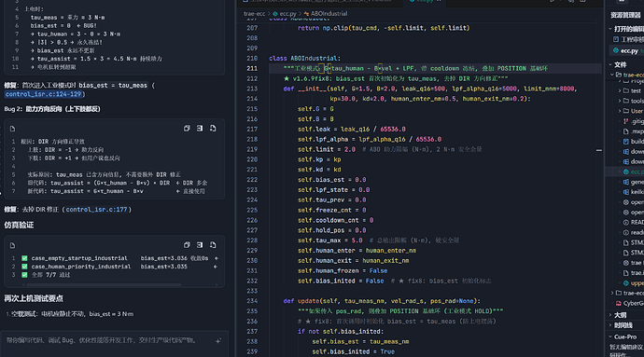The width and height of the screenshot is (644, 357).
Task: Click self.bias_inited = False on line 232
Action: click(x=341, y=281)
